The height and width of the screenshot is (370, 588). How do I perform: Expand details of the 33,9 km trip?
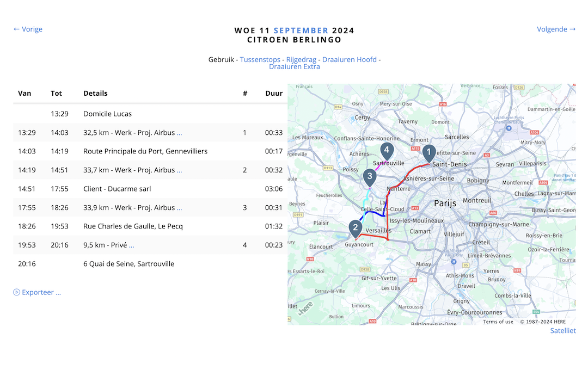[179, 208]
